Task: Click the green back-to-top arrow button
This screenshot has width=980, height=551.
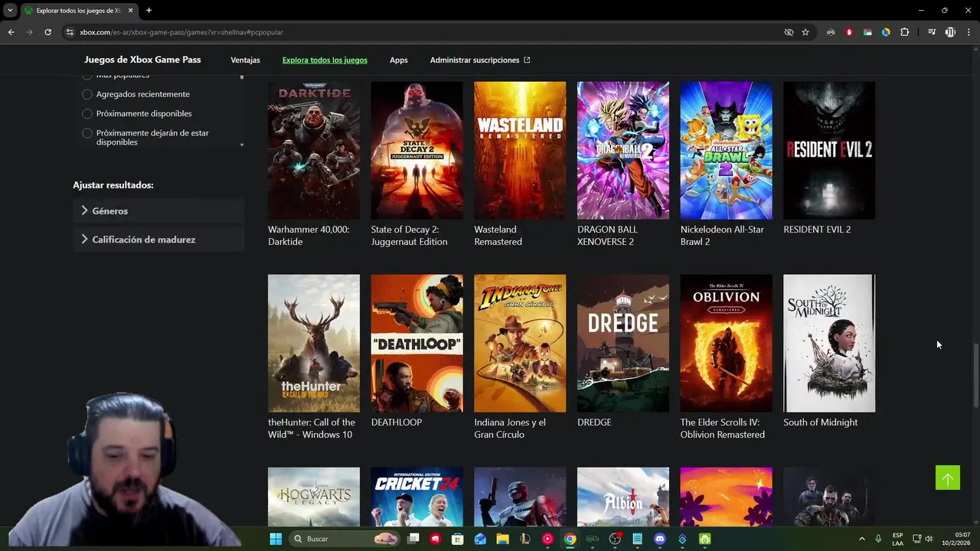Action: pyautogui.click(x=948, y=478)
